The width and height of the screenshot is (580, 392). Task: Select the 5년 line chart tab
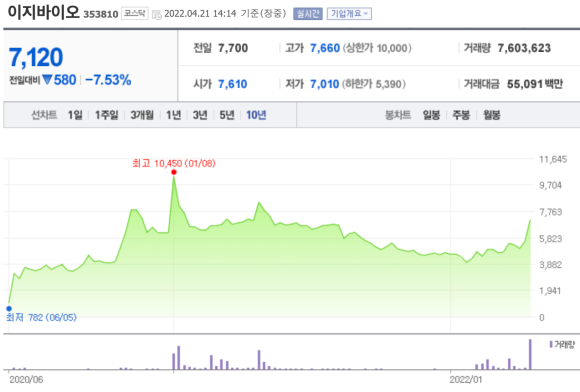pos(227,115)
